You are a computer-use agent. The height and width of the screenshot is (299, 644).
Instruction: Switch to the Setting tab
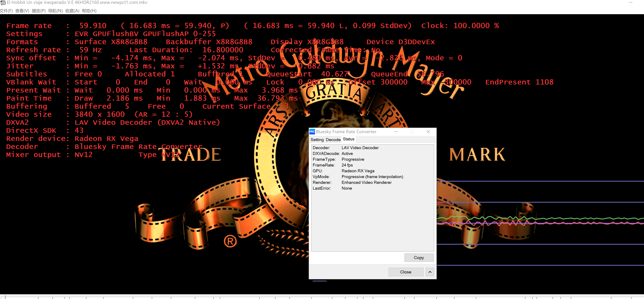(x=317, y=140)
